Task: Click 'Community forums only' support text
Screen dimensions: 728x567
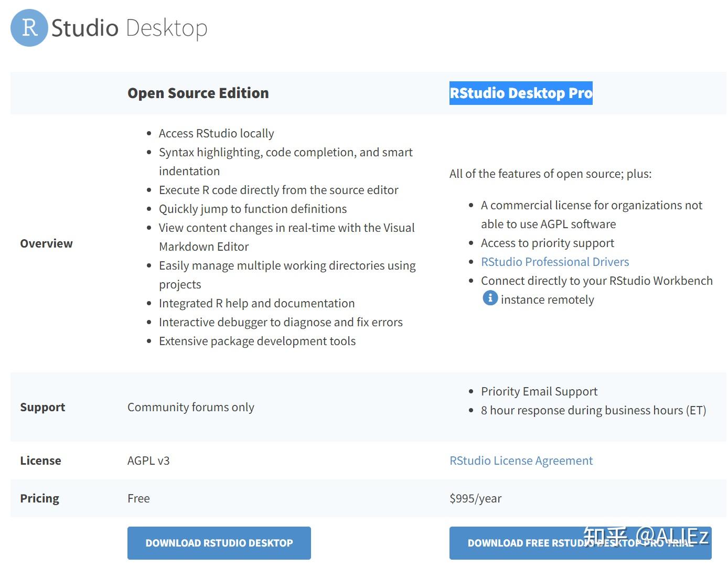Action: 191,407
